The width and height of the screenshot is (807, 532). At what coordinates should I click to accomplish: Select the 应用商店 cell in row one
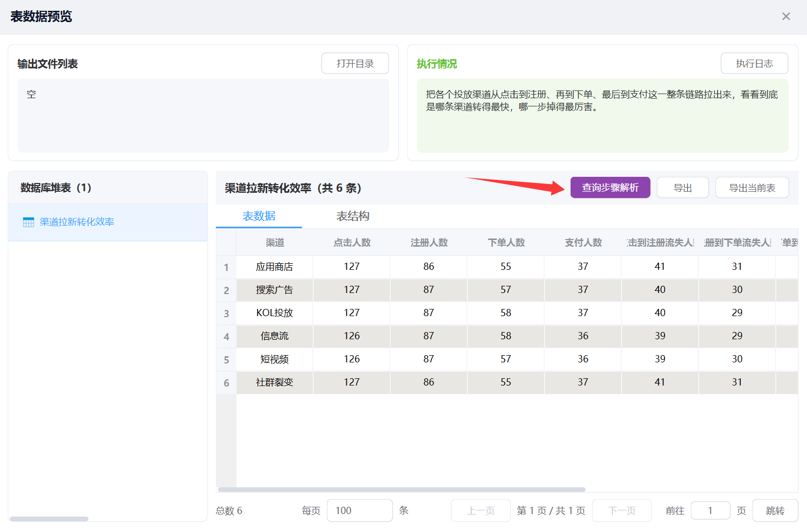coord(274,267)
